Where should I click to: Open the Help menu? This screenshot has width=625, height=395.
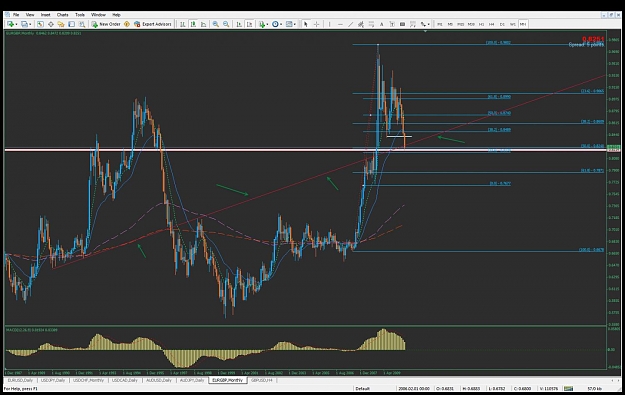[x=116, y=15]
